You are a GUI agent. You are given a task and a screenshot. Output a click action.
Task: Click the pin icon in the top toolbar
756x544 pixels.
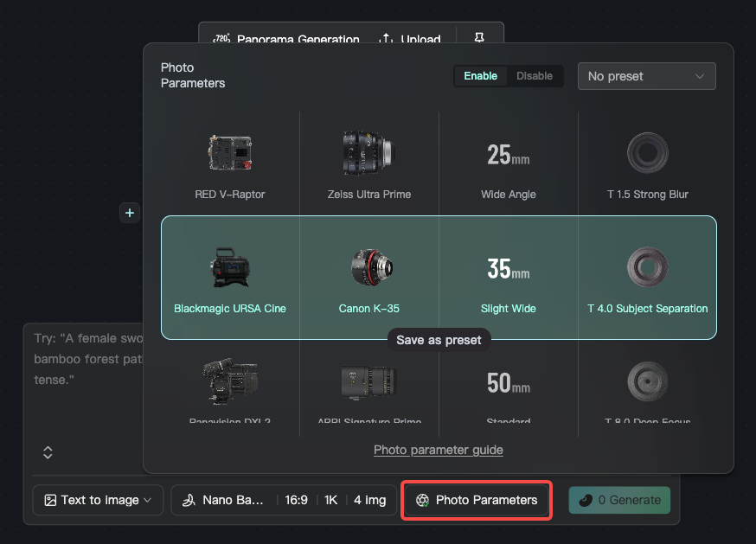pos(479,37)
